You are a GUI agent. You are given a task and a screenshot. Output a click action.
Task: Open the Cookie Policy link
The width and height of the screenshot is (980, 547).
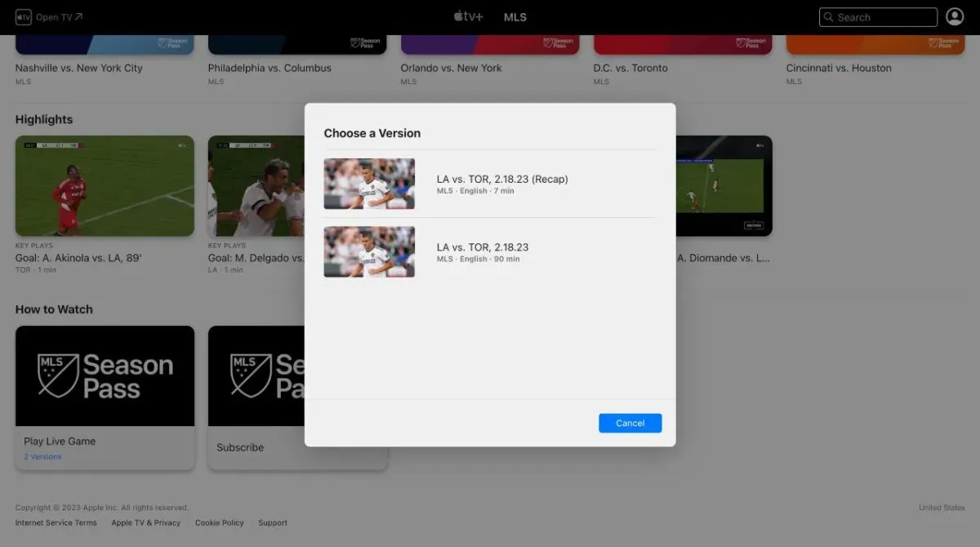(219, 523)
